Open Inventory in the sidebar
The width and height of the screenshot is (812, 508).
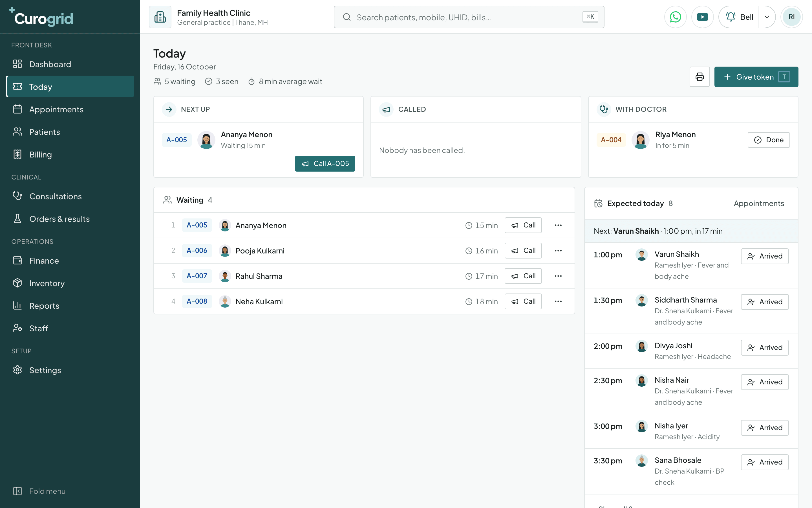point(70,283)
